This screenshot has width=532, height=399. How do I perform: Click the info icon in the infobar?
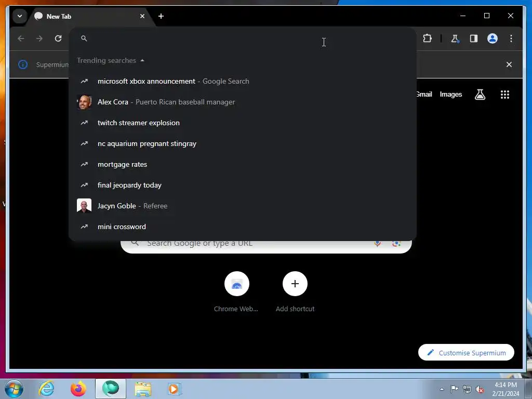click(23, 64)
